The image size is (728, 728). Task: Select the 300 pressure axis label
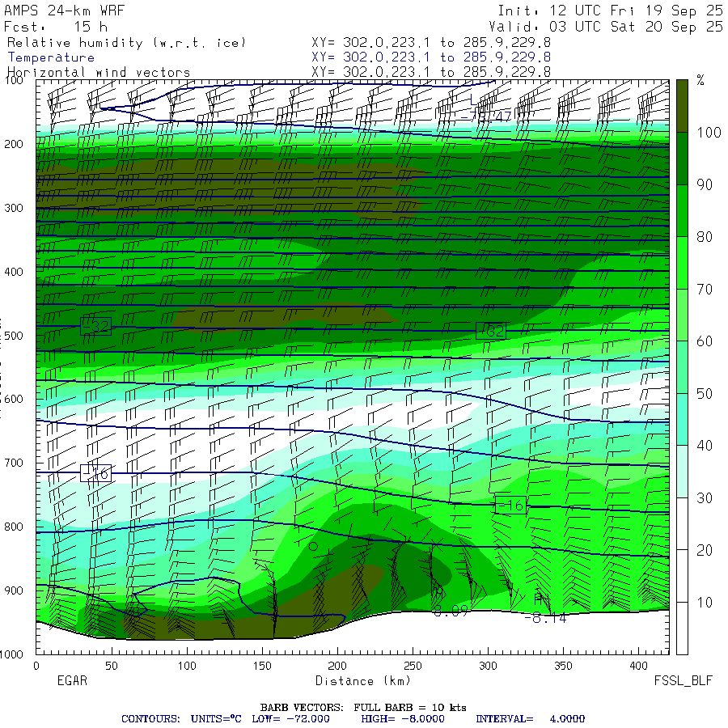(14, 208)
